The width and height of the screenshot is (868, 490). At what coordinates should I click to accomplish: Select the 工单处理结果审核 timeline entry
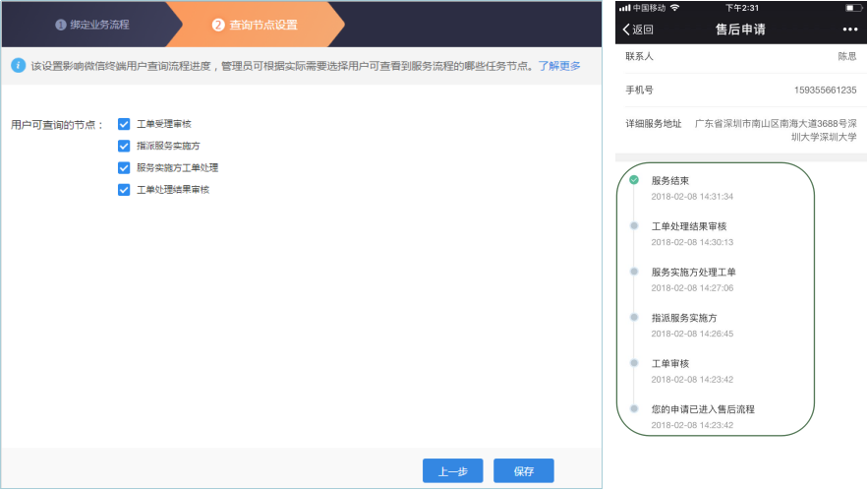tap(688, 226)
